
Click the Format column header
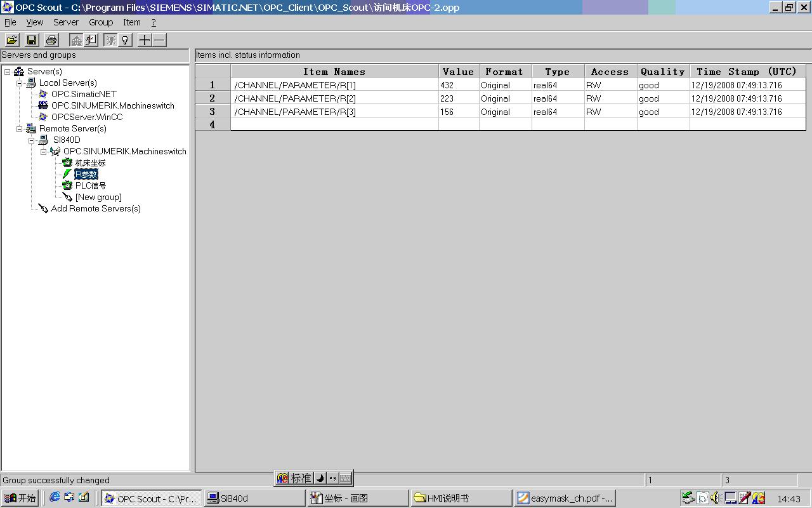pyautogui.click(x=505, y=72)
